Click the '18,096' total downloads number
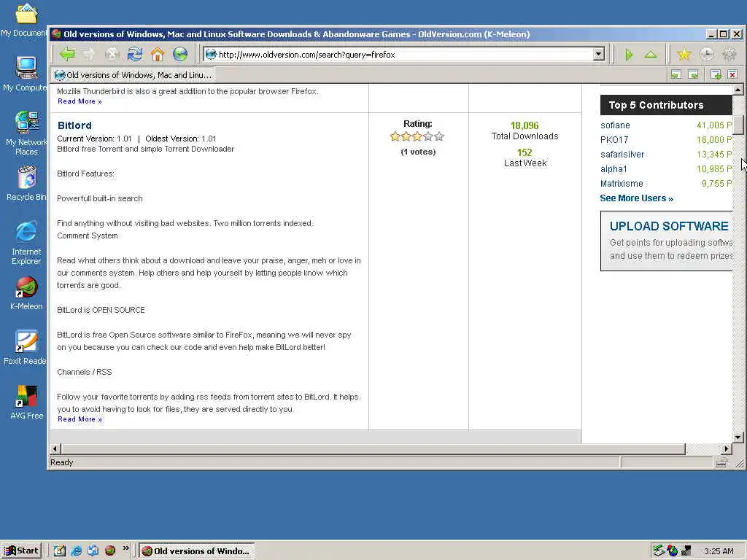 [525, 125]
